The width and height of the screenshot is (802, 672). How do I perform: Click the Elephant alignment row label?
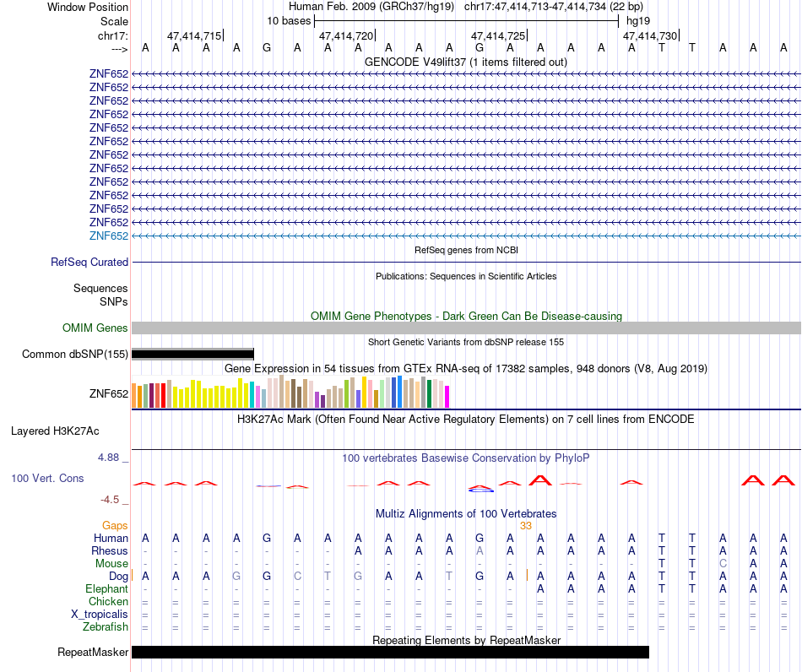coord(106,589)
